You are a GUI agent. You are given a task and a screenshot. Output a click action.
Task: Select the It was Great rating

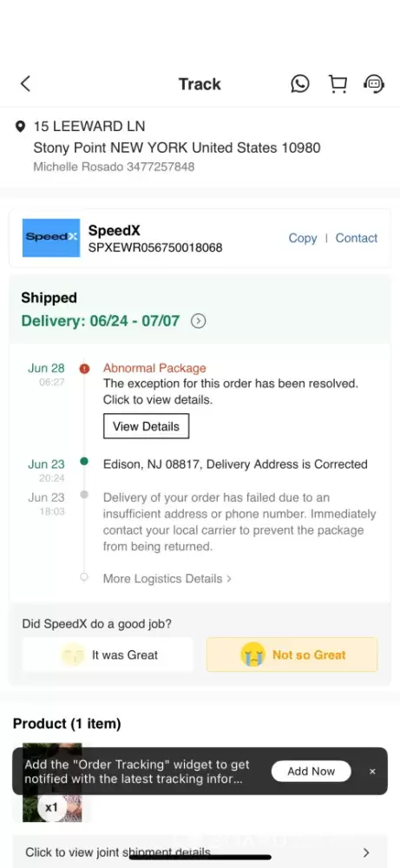(108, 654)
